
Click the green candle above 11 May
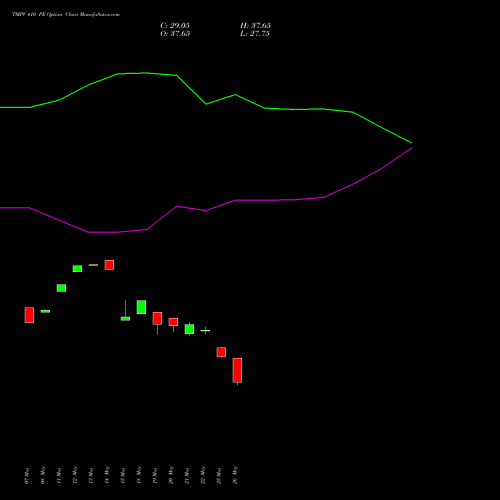(x=61, y=288)
